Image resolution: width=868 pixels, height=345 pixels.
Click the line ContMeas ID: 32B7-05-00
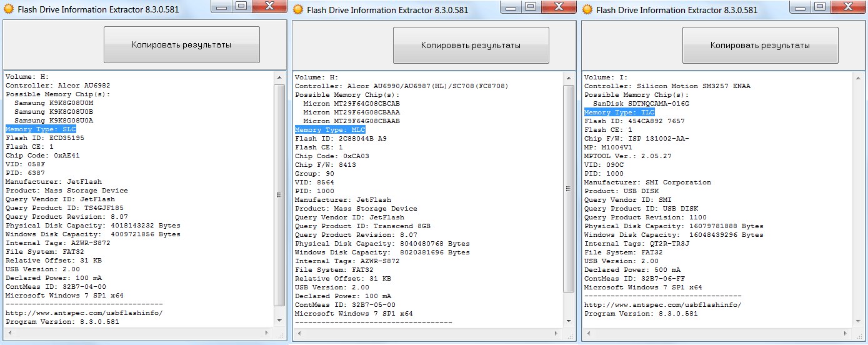click(345, 304)
